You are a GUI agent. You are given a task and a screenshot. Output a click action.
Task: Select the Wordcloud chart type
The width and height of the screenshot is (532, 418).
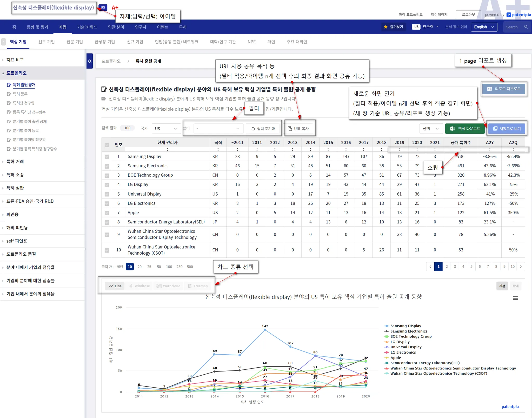(x=168, y=286)
